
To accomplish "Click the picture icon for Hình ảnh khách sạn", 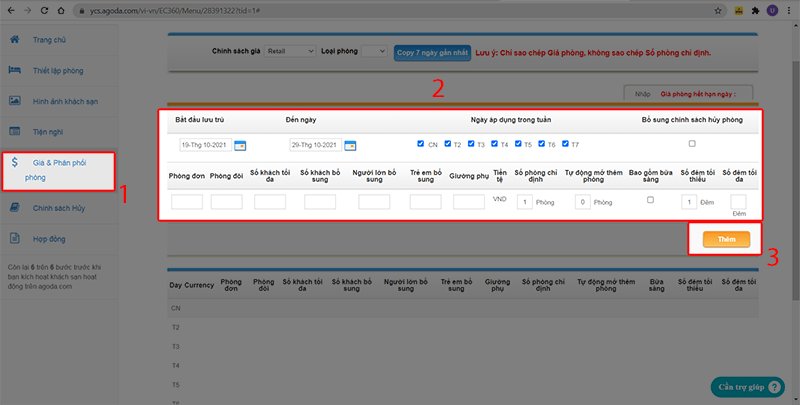I will 15,101.
